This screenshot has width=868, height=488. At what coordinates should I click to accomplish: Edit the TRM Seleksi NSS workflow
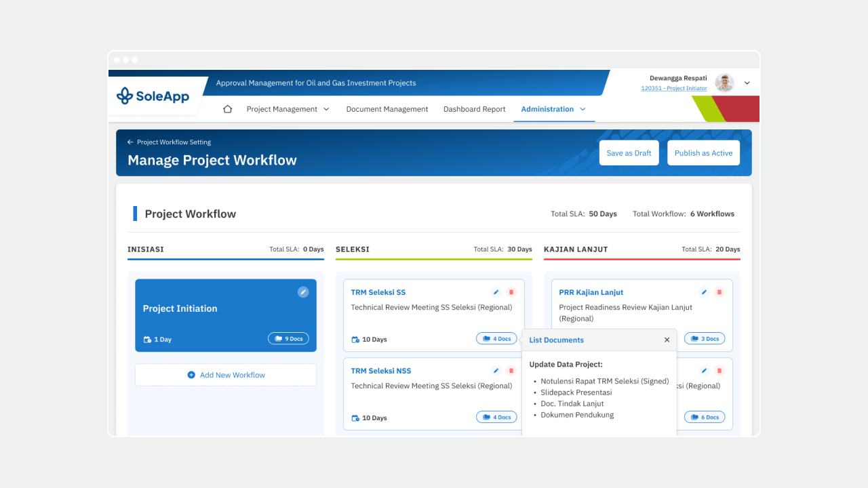[x=496, y=370]
